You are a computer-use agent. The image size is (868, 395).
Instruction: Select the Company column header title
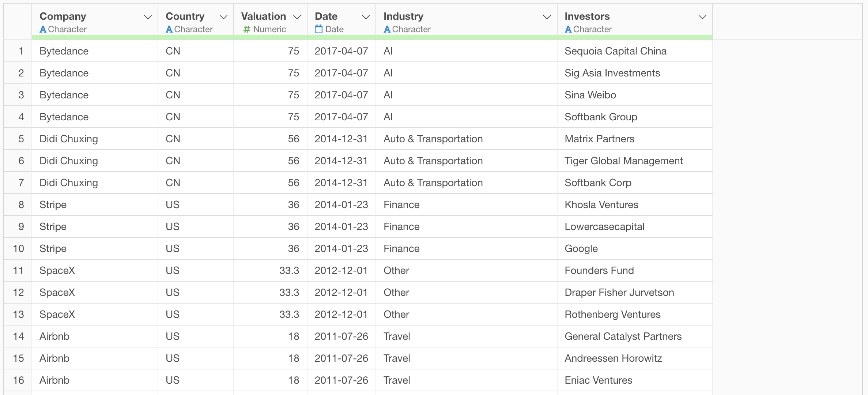[63, 16]
